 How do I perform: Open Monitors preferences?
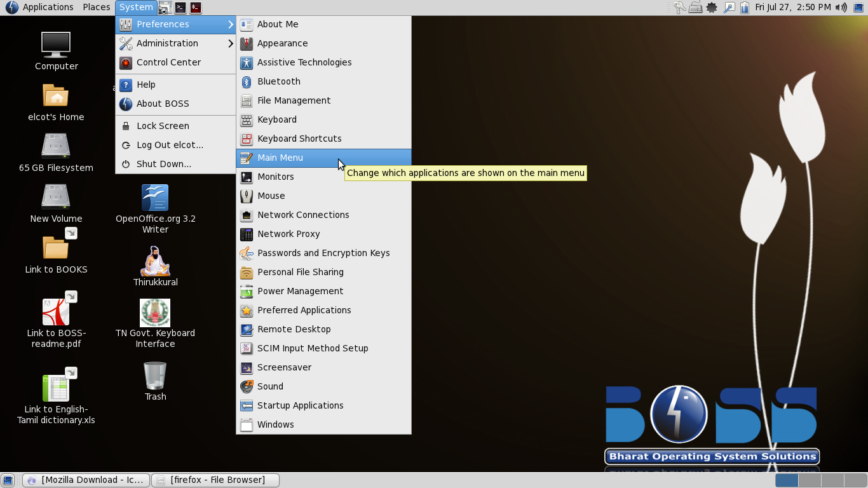pyautogui.click(x=323, y=177)
